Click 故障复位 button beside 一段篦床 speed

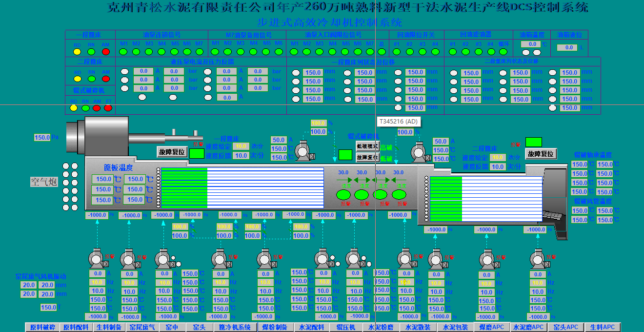(x=172, y=152)
